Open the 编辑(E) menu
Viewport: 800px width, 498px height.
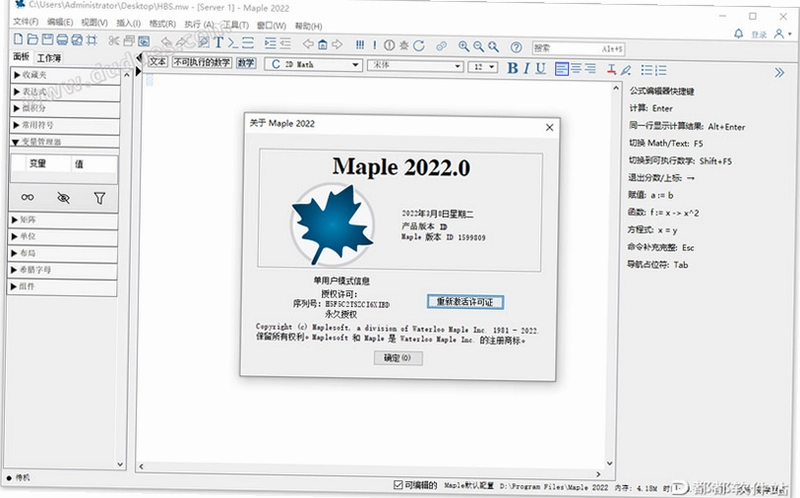coord(60,22)
